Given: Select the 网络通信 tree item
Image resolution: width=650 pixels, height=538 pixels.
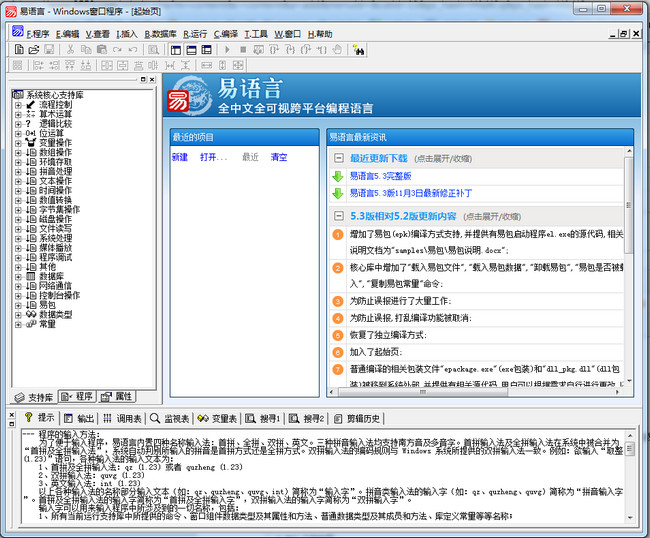Looking at the screenshot, I should point(55,286).
